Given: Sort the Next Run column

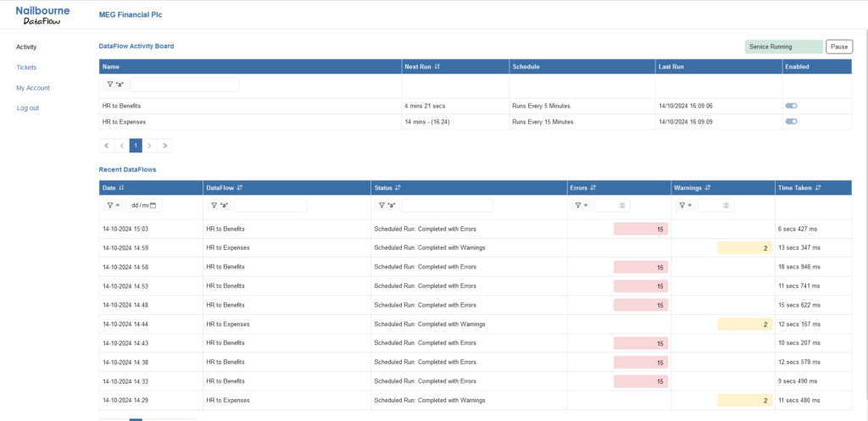Looking at the screenshot, I should coord(437,66).
